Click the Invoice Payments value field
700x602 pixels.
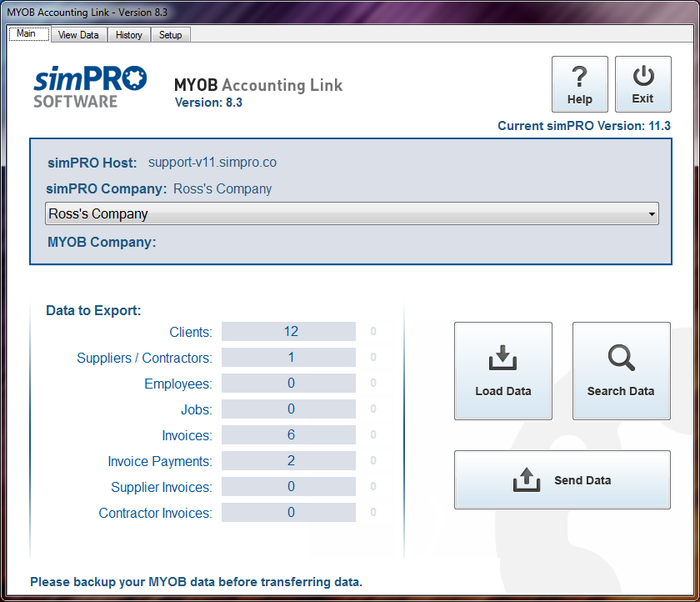[x=288, y=460]
